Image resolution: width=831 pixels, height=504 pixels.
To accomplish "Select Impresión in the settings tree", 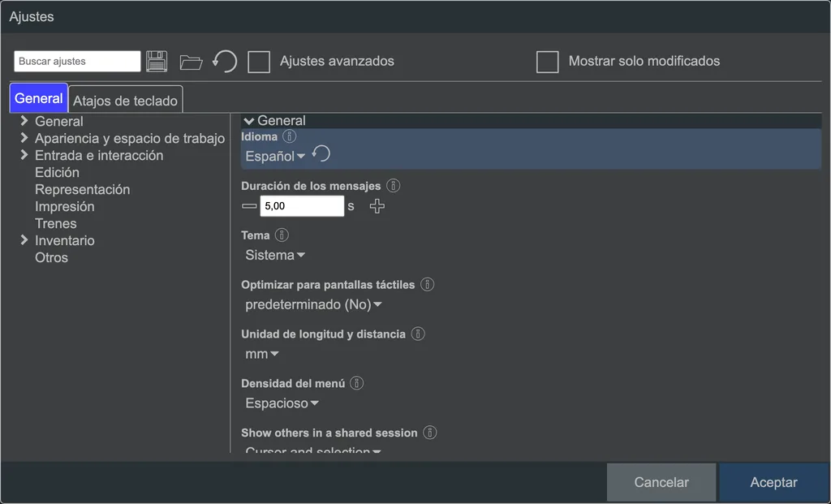I will click(x=65, y=206).
